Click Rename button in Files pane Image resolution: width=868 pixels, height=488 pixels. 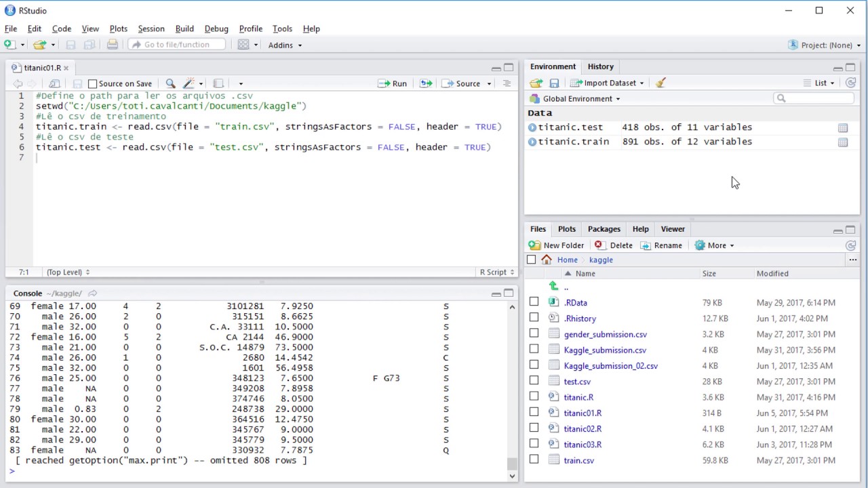[661, 245]
